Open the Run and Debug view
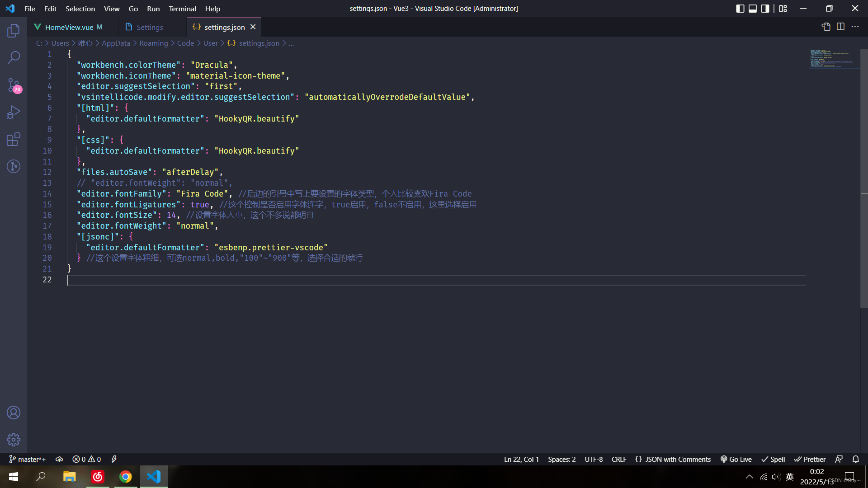Screen dimensions: 868x488 pyautogui.click(x=13, y=112)
